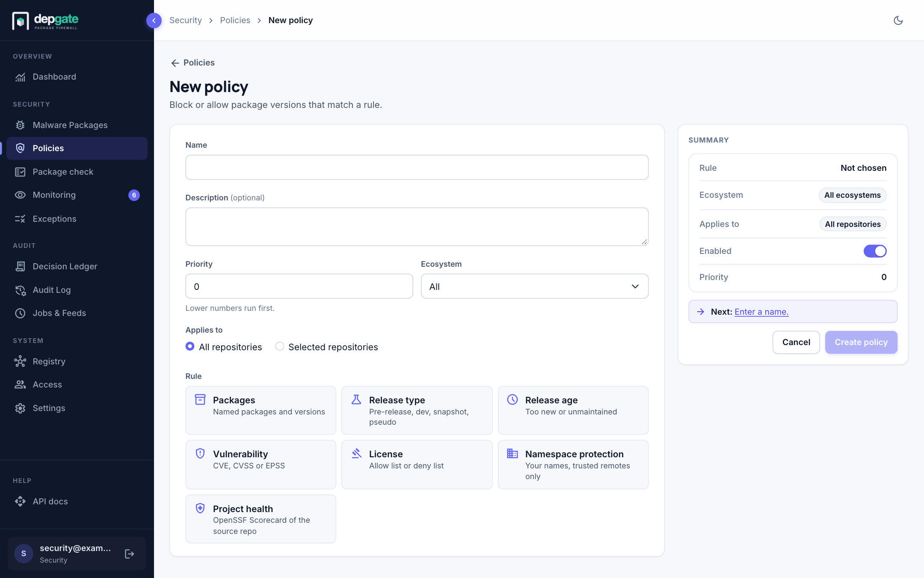Screen dimensions: 924x578
Task: Choose the Vulnerability rule card
Action: [261, 465]
